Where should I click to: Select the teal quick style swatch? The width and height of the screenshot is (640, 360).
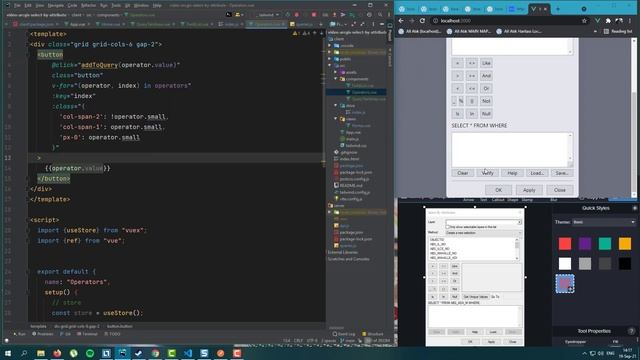click(605, 244)
